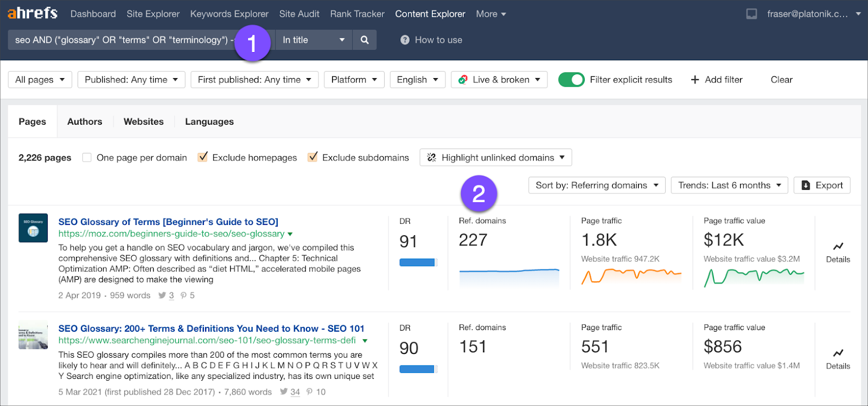Click Details trend icon for Search Engine Journal result
The width and height of the screenshot is (868, 406).
click(838, 353)
